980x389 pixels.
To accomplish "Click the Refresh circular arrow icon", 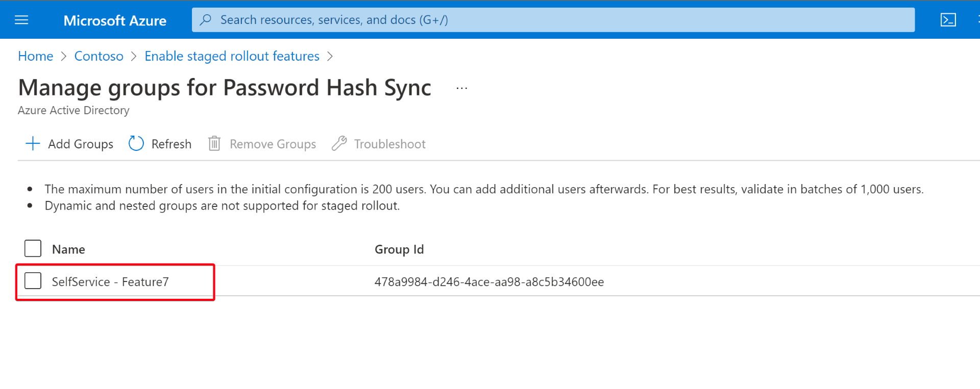I will point(136,144).
